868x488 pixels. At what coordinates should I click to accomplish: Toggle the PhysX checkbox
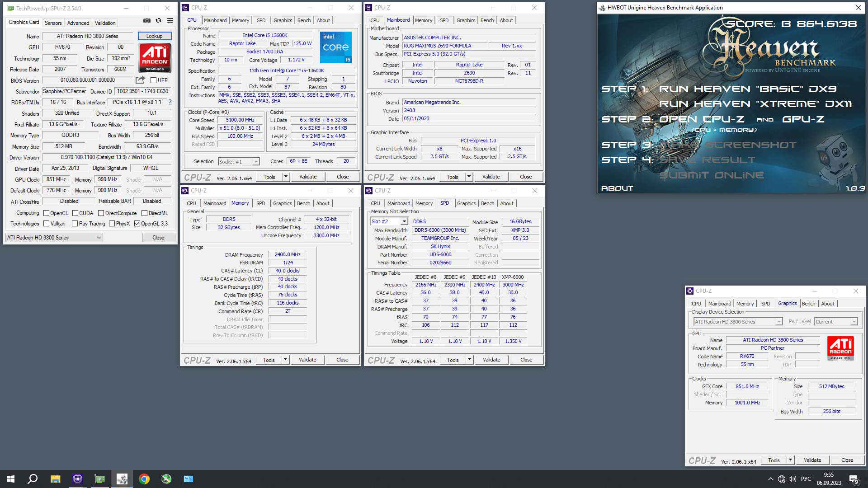(x=112, y=224)
